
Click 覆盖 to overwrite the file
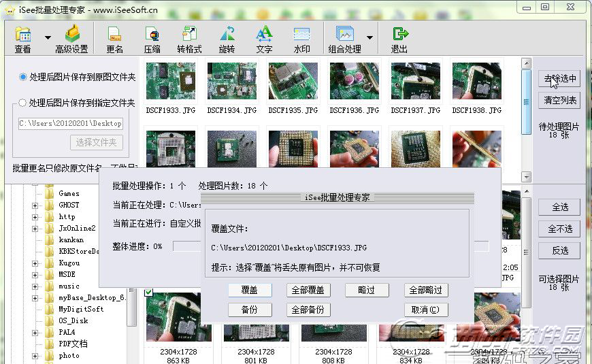tap(250, 290)
